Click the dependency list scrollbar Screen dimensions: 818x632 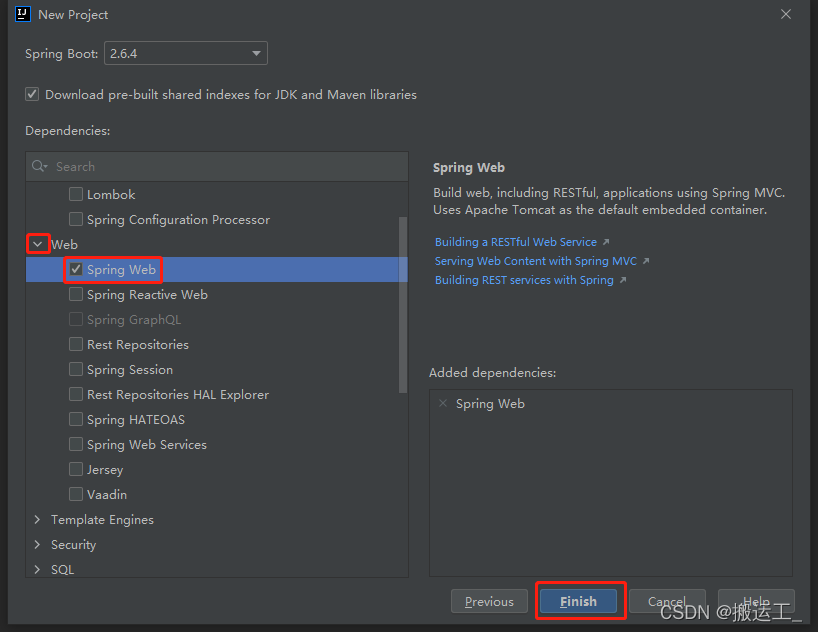tap(403, 305)
